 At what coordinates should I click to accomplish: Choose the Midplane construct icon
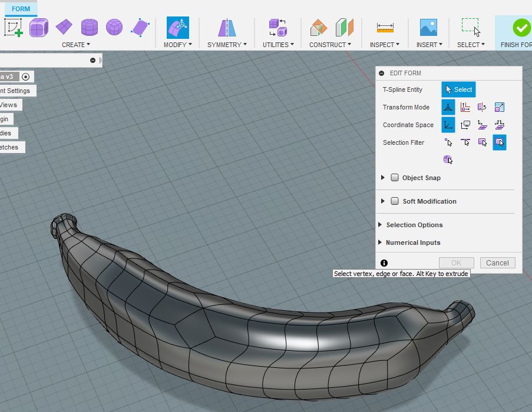click(345, 28)
